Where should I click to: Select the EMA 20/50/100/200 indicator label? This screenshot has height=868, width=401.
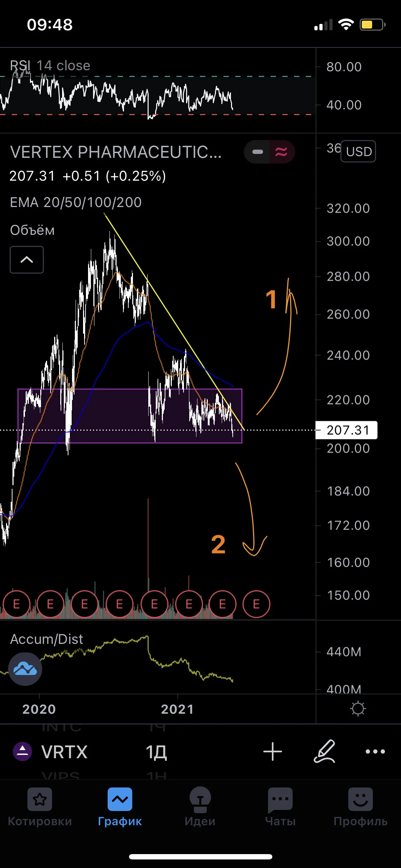click(76, 202)
